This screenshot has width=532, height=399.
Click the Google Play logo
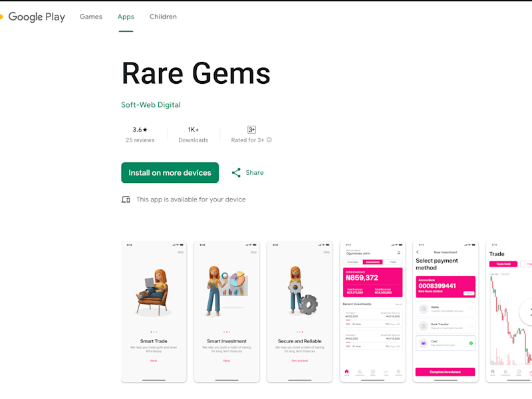click(33, 17)
